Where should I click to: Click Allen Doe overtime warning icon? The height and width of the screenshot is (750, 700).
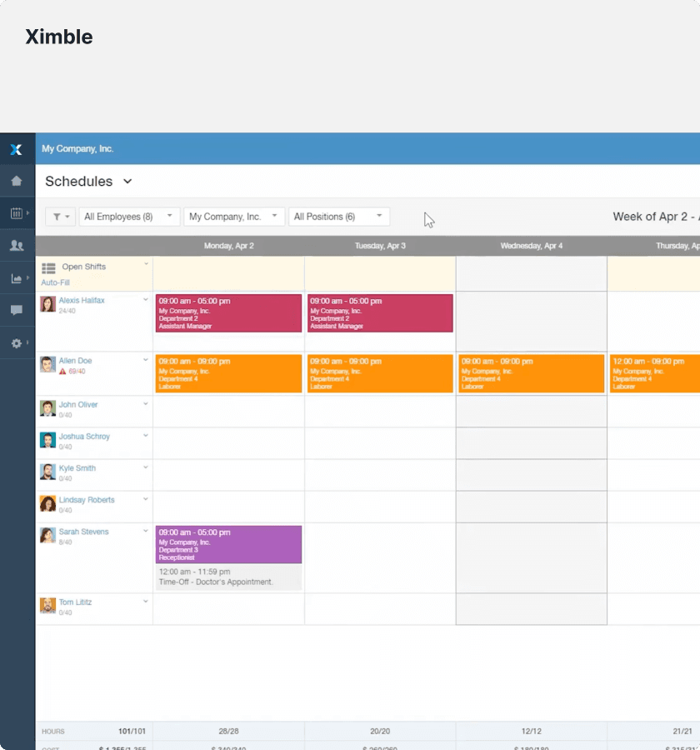click(62, 372)
